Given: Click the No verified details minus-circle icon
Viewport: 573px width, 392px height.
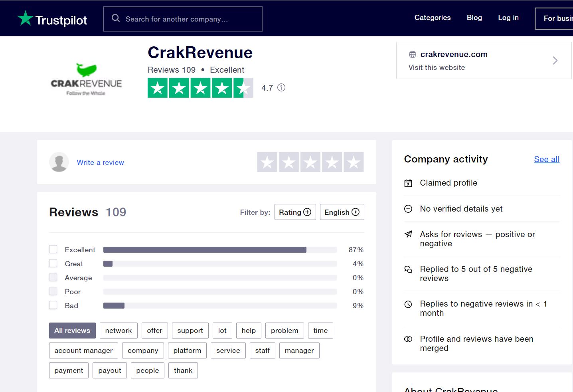Looking at the screenshot, I should 408,209.
